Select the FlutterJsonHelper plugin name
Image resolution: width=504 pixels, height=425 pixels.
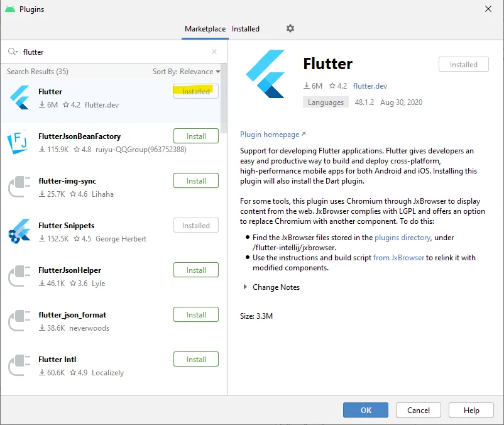click(x=69, y=270)
